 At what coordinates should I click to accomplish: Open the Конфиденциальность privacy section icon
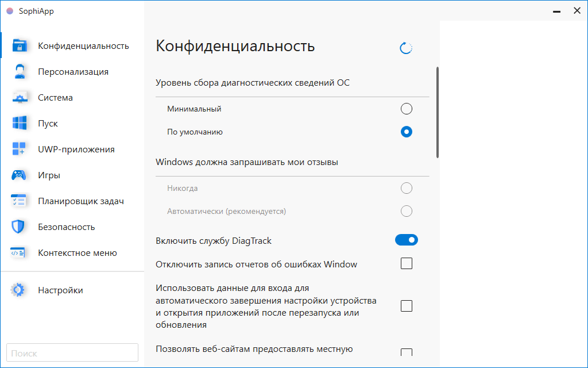point(19,45)
